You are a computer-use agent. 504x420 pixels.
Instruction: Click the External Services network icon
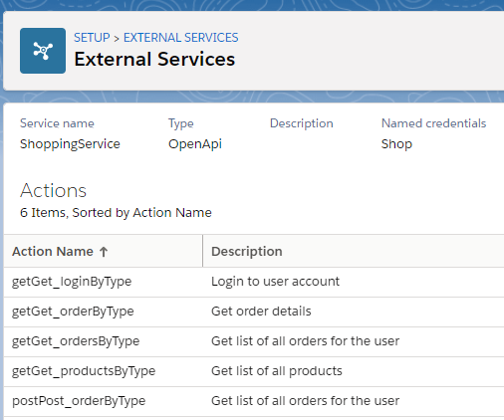click(43, 51)
